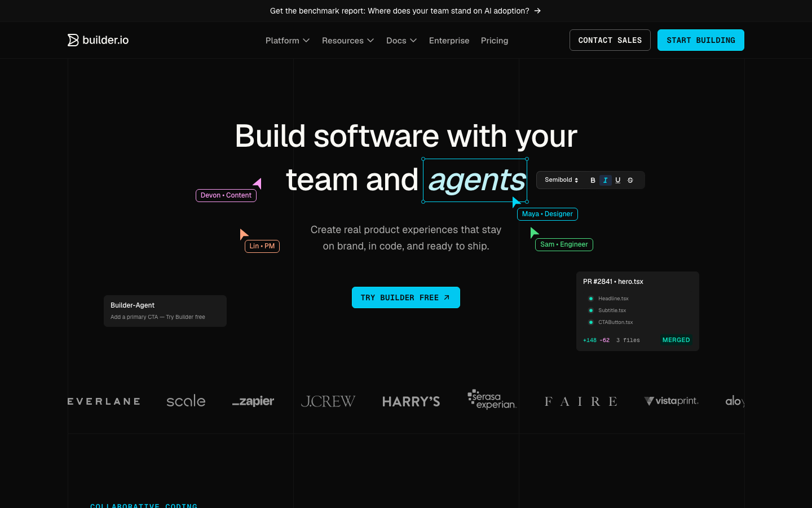Click the Serasa Experian logo
Screen dimensions: 812x508
pos(492,399)
